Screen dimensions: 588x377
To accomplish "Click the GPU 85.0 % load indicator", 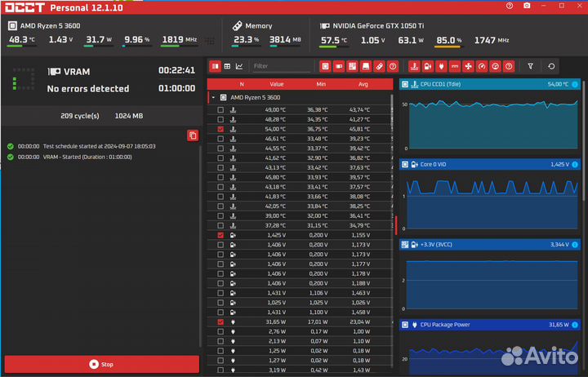I will tap(447, 40).
